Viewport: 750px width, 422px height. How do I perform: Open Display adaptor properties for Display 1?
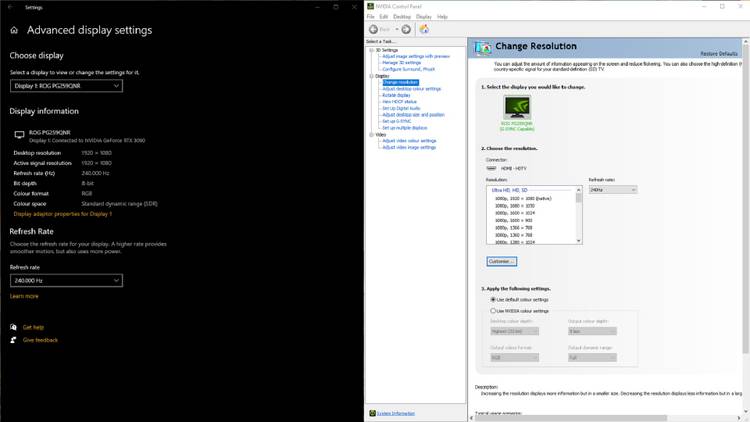(62, 214)
